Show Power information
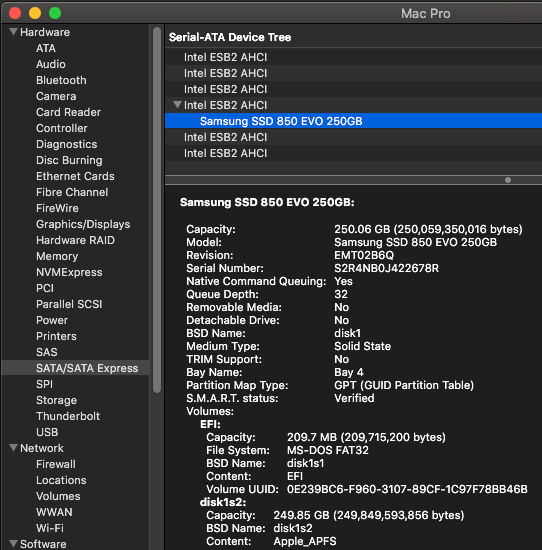This screenshot has width=542, height=550. point(52,320)
